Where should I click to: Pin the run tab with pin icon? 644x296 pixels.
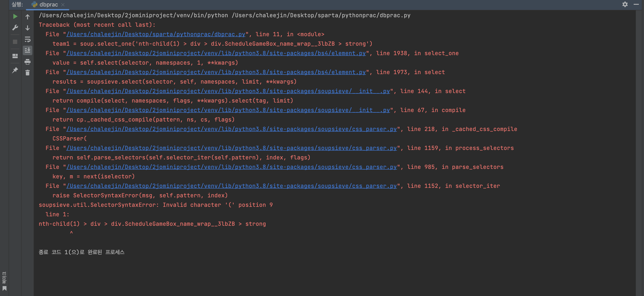(15, 70)
